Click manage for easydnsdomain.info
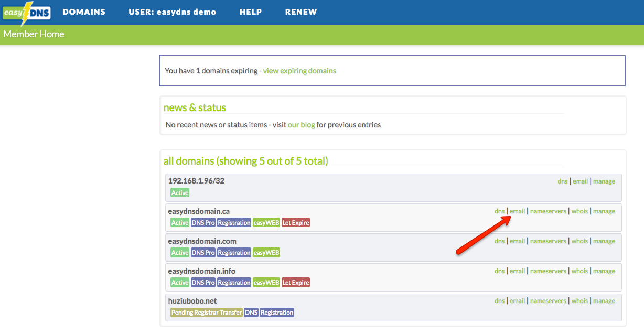 [x=604, y=271]
